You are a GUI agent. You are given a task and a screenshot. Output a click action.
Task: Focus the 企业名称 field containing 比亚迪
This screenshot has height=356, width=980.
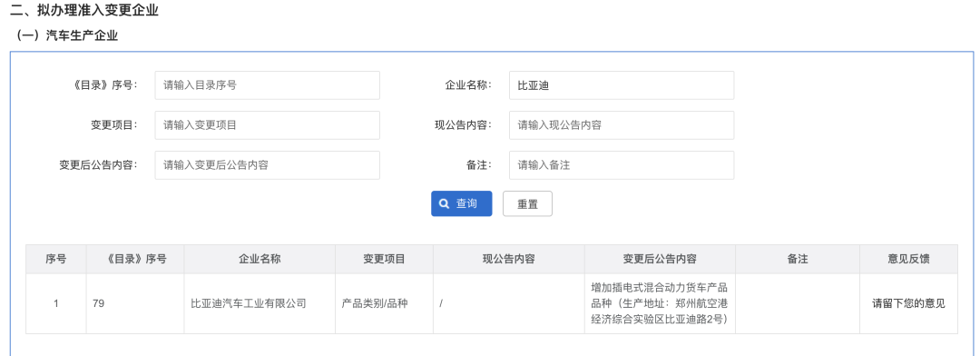[622, 85]
